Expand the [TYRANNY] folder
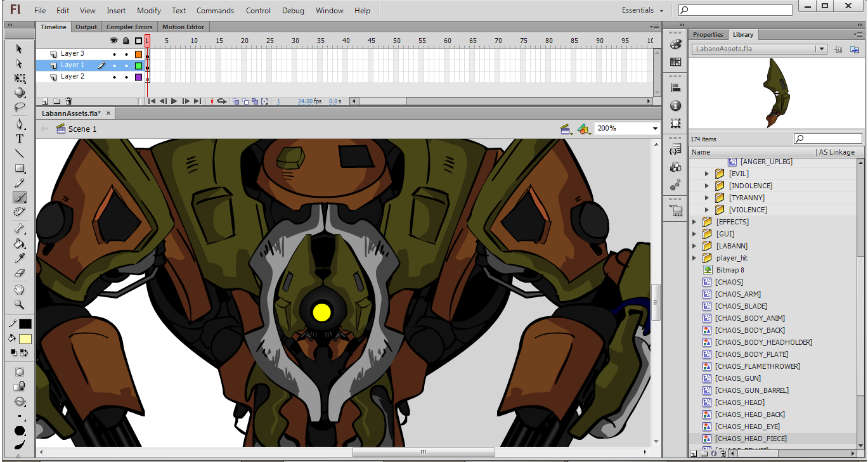This screenshot has width=868, height=462. [x=708, y=198]
